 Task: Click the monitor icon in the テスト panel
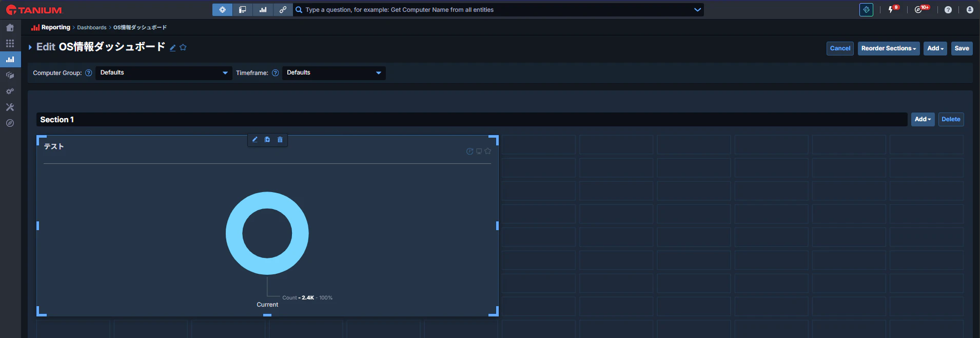point(479,151)
